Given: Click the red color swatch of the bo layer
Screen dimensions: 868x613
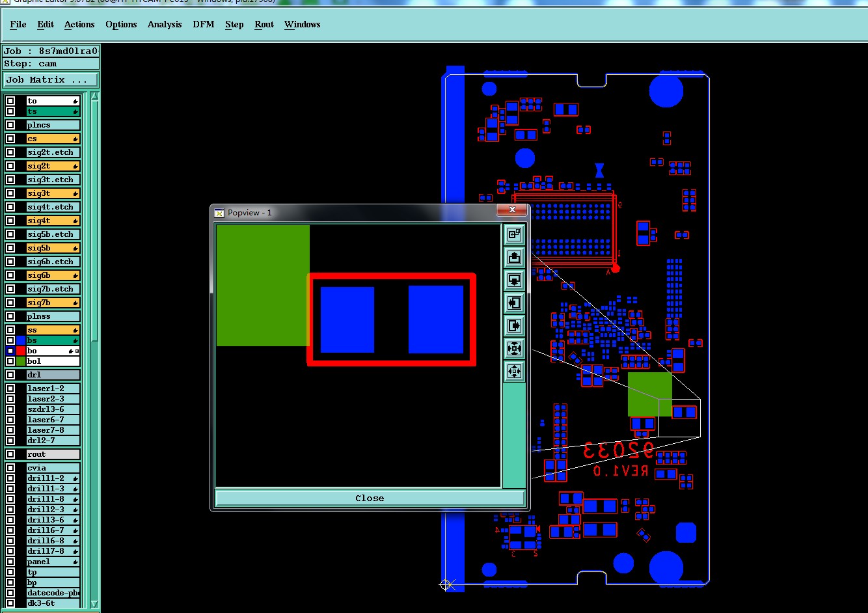Looking at the screenshot, I should point(21,351).
